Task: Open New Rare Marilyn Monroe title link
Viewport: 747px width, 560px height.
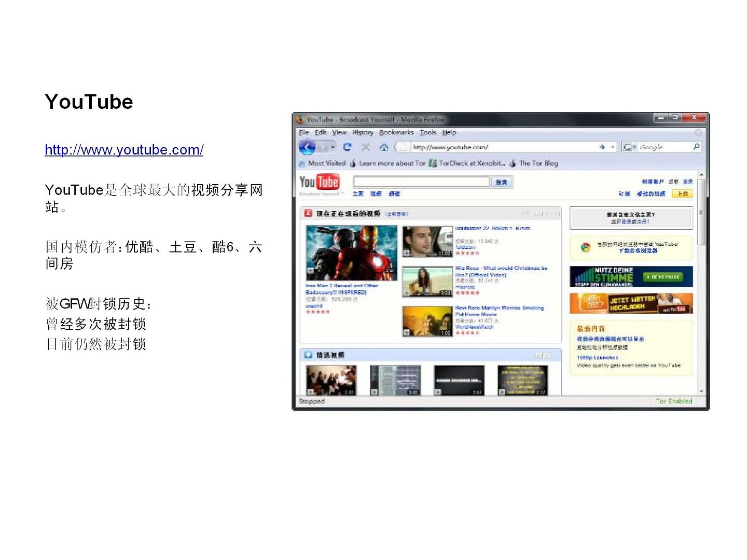Action: coord(500,311)
